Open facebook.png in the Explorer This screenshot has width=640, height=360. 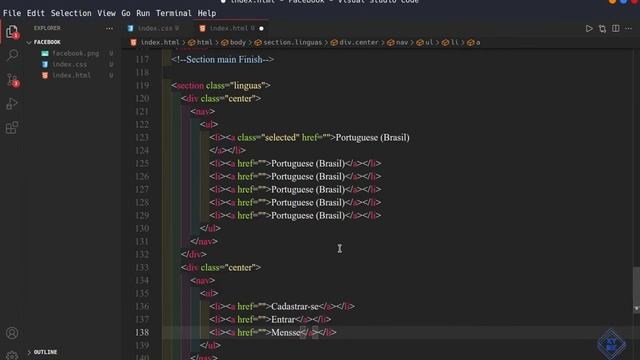(x=76, y=53)
